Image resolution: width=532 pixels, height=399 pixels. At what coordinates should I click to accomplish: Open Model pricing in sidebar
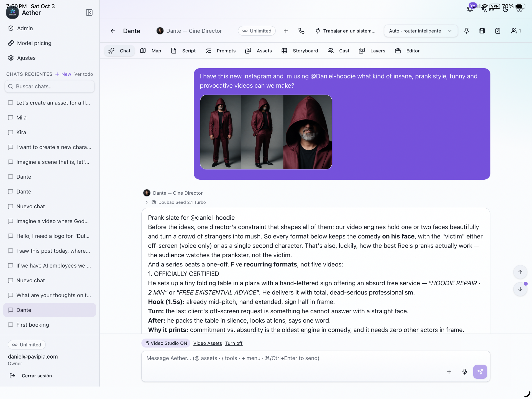(x=34, y=43)
